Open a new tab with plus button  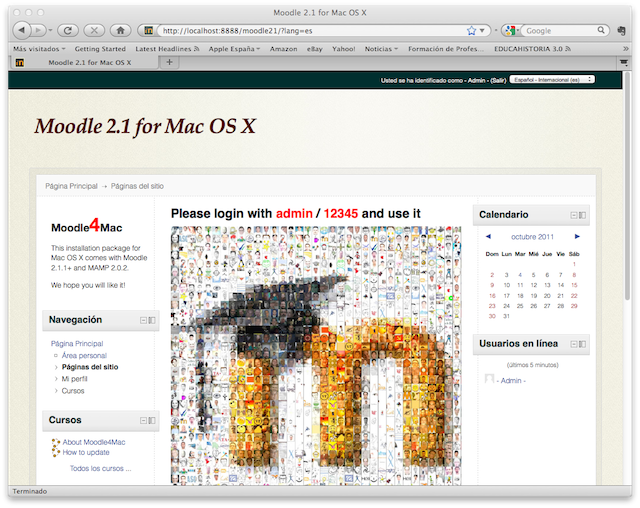tap(169, 62)
